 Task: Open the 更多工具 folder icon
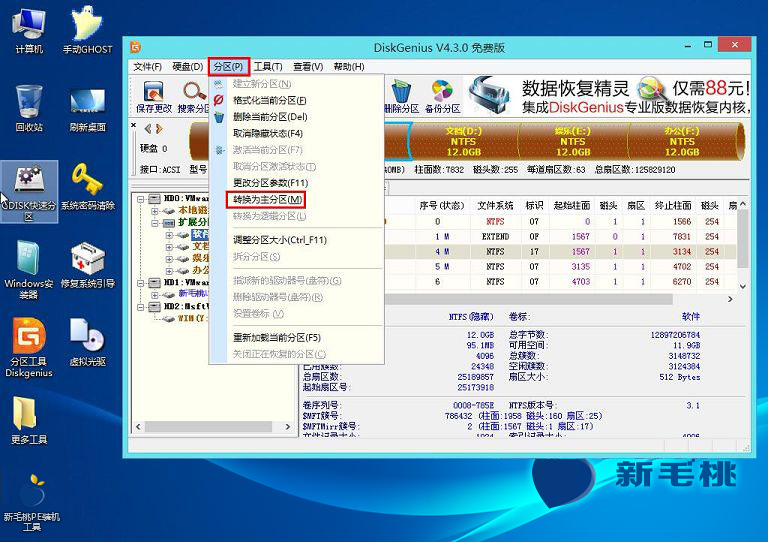[29, 420]
